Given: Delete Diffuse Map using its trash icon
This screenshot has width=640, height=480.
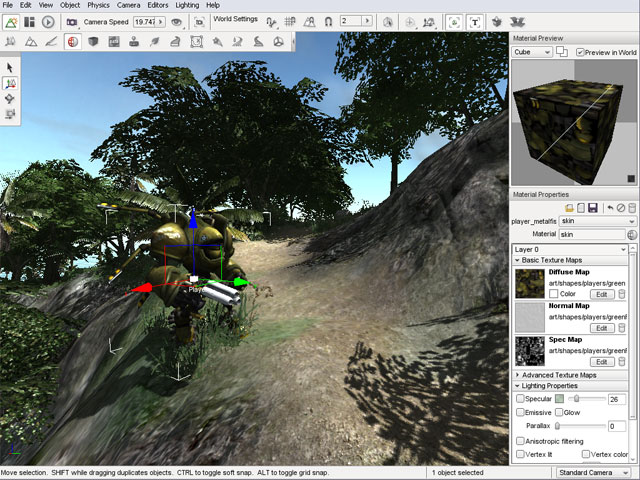Looking at the screenshot, I should (x=624, y=294).
